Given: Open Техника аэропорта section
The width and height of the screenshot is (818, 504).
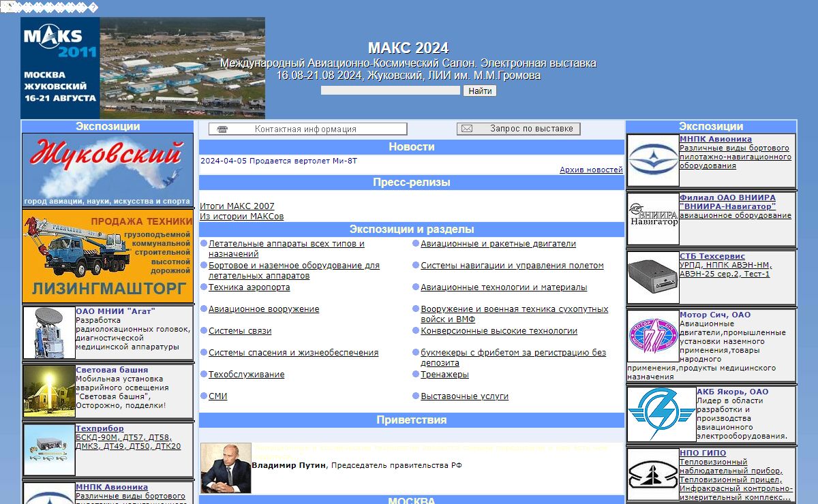Looking at the screenshot, I should point(249,287).
